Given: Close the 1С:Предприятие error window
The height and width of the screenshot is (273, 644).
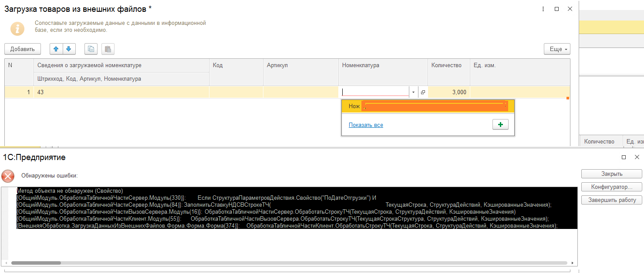Looking at the screenshot, I should [x=637, y=157].
